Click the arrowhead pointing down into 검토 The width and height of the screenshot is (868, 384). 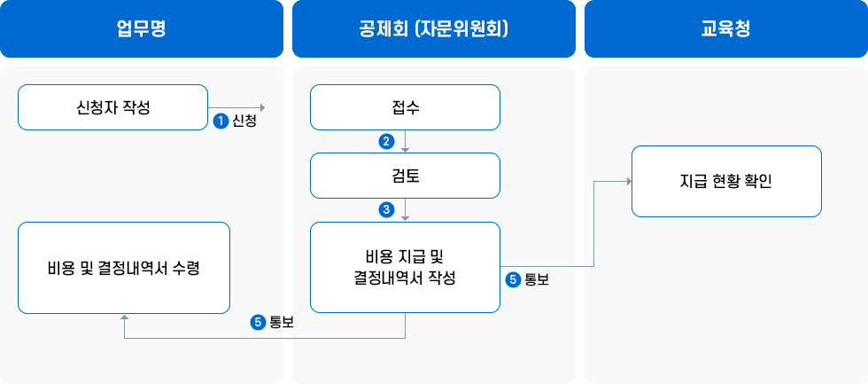pos(405,150)
